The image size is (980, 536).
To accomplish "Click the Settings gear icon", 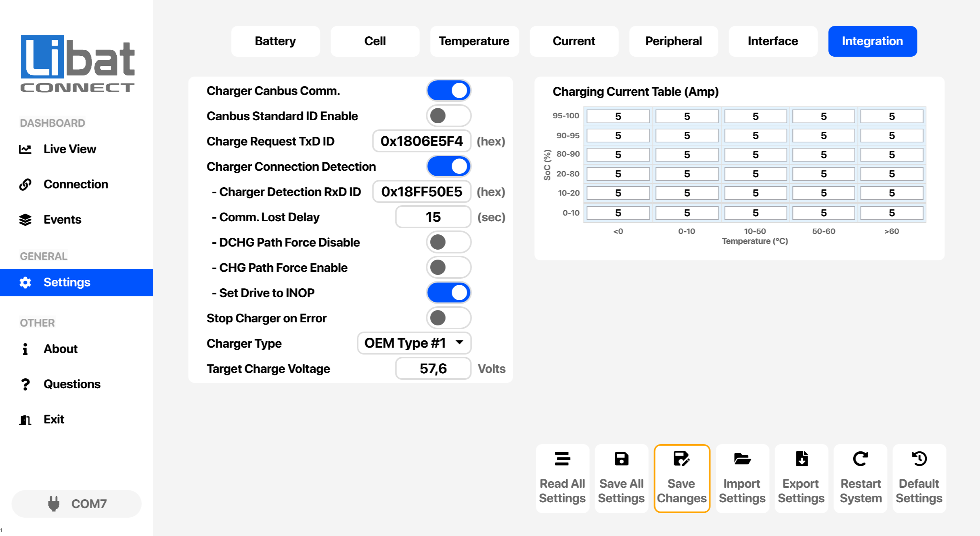I will tap(25, 283).
